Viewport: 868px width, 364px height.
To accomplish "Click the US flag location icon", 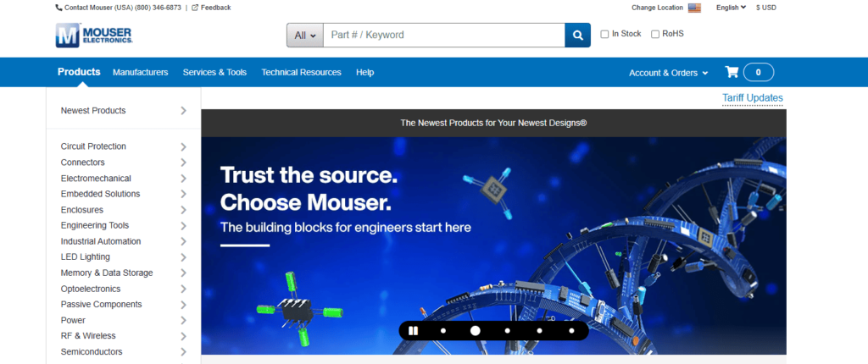I will [694, 8].
